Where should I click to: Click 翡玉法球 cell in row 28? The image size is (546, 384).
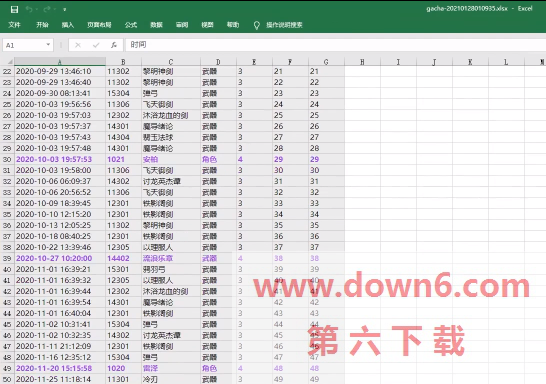point(171,137)
